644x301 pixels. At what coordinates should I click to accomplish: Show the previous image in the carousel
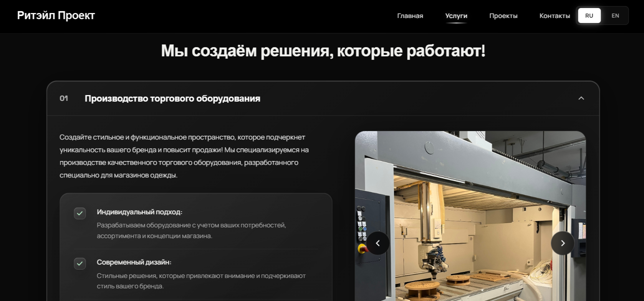[378, 243]
